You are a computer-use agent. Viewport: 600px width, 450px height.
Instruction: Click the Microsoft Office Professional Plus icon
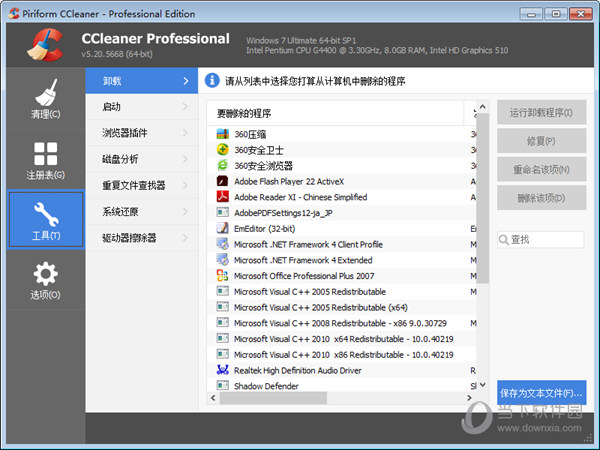(x=223, y=275)
